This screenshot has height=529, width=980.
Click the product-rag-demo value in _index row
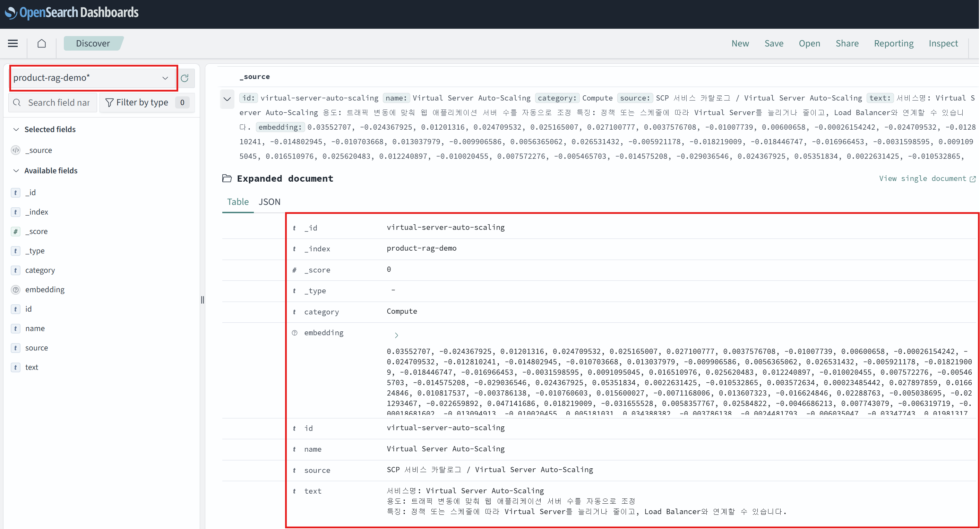point(422,248)
